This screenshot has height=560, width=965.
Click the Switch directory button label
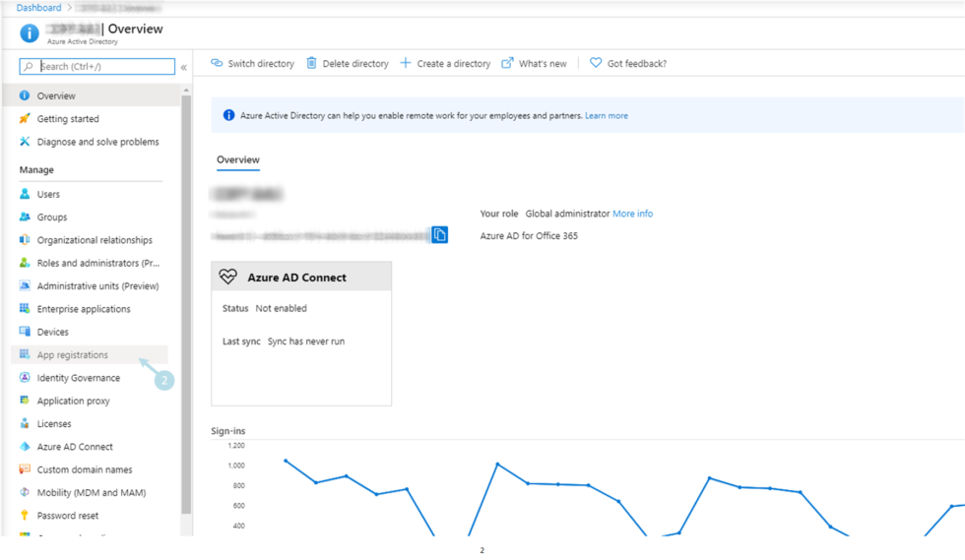pyautogui.click(x=261, y=63)
